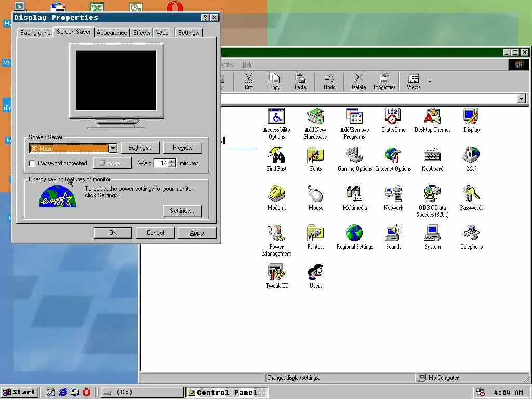Viewport: 532px width, 399px height.
Task: Switch to the Effects tab
Action: coord(141,33)
